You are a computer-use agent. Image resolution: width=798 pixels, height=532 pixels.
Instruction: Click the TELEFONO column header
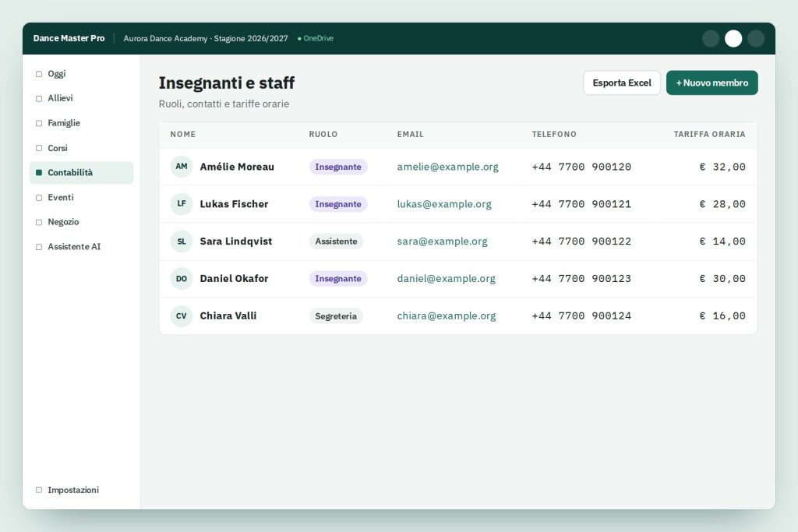tap(554, 134)
